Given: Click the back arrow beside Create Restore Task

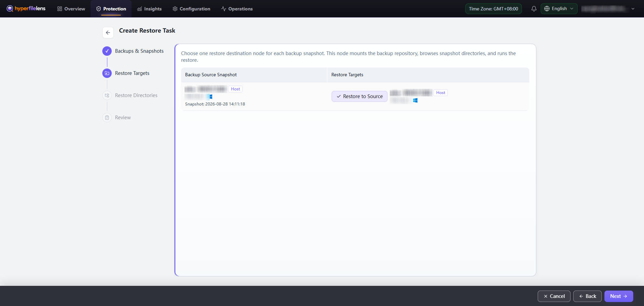Looking at the screenshot, I should tap(108, 33).
